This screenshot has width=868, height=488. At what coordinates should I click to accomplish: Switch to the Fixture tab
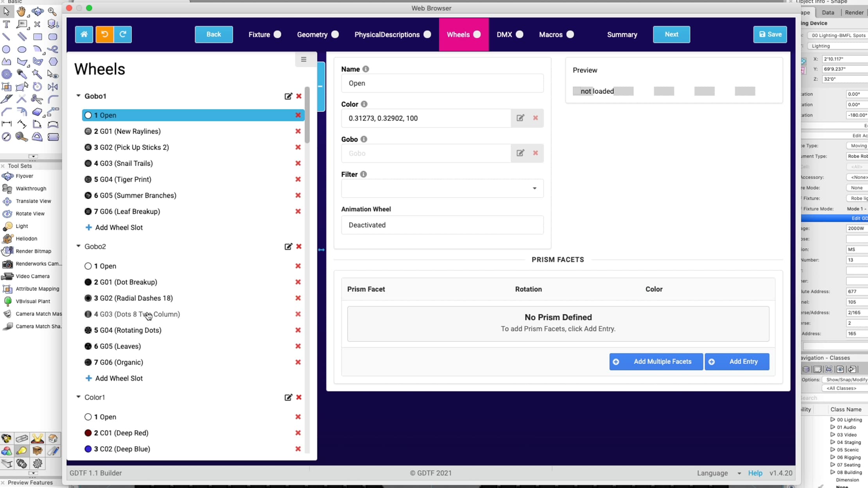[265, 34]
